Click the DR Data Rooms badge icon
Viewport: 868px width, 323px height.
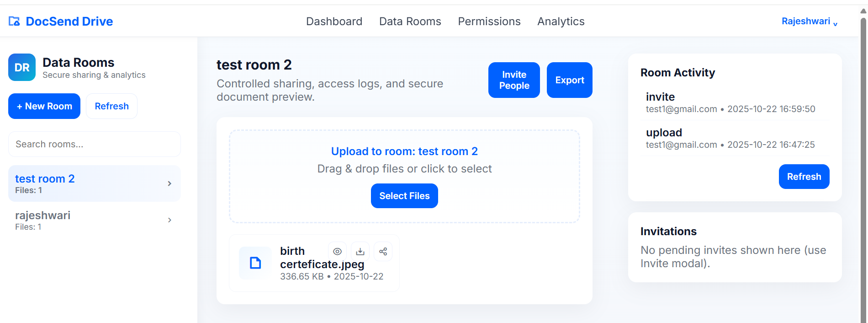(22, 67)
